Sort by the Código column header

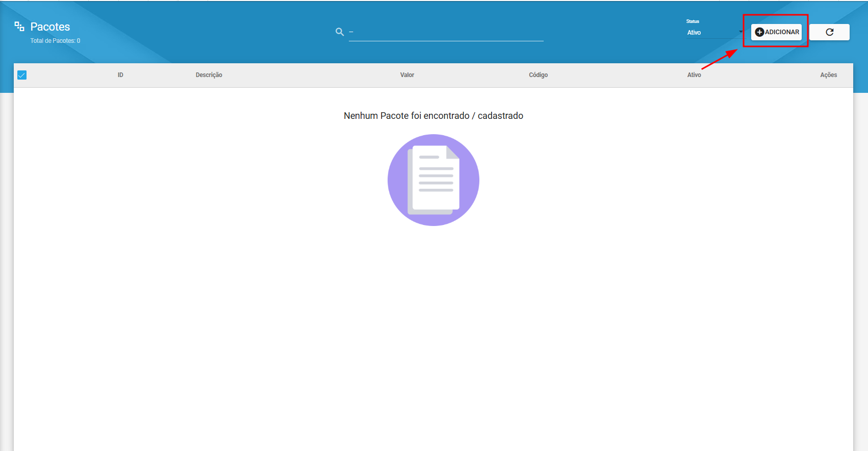coord(538,75)
